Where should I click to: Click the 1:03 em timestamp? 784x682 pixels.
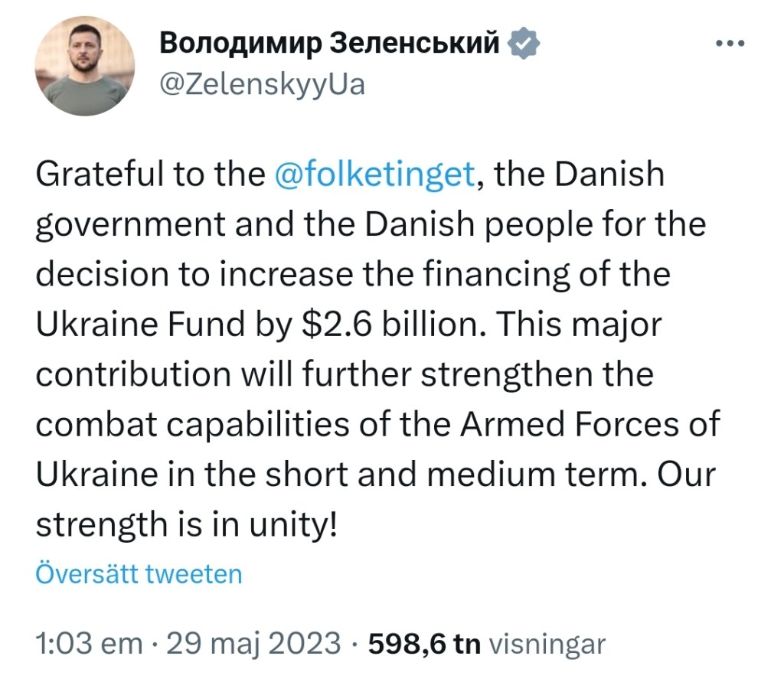[x=89, y=643]
